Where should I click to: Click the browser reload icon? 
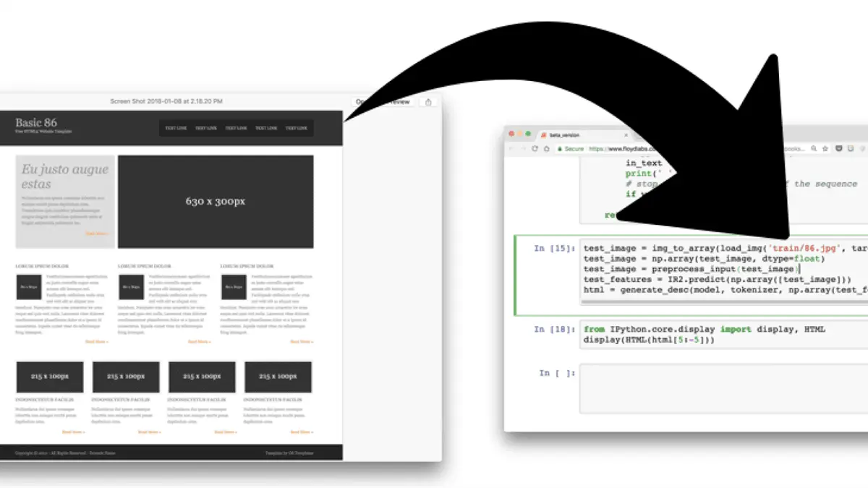tap(535, 149)
